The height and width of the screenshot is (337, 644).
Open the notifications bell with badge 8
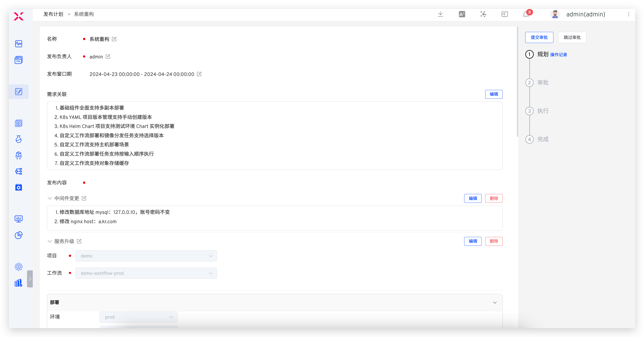526,14
